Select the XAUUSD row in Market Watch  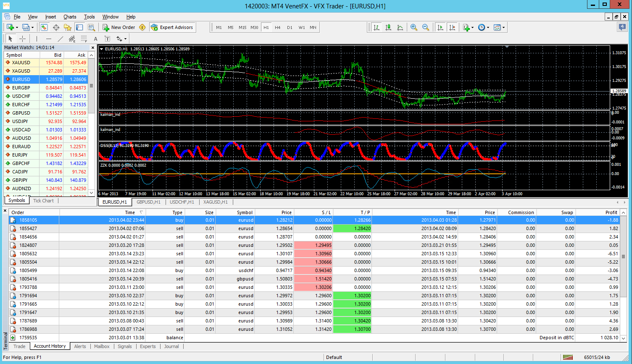(x=21, y=63)
